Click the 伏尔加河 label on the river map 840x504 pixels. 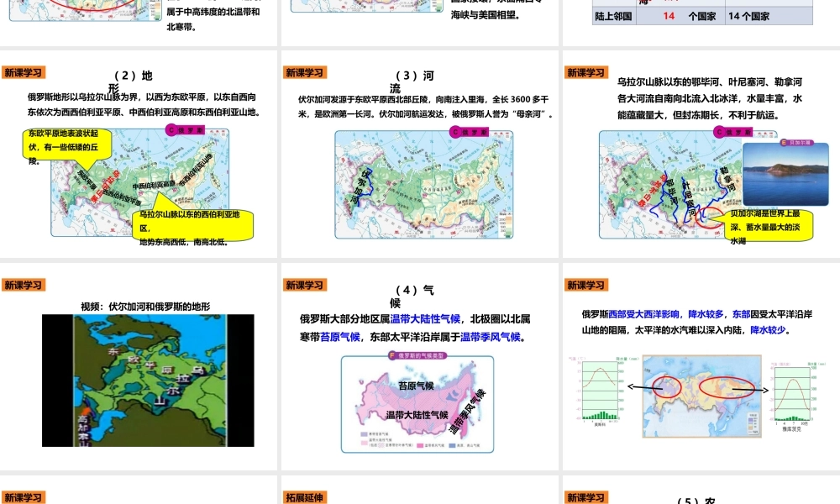pyautogui.click(x=360, y=186)
